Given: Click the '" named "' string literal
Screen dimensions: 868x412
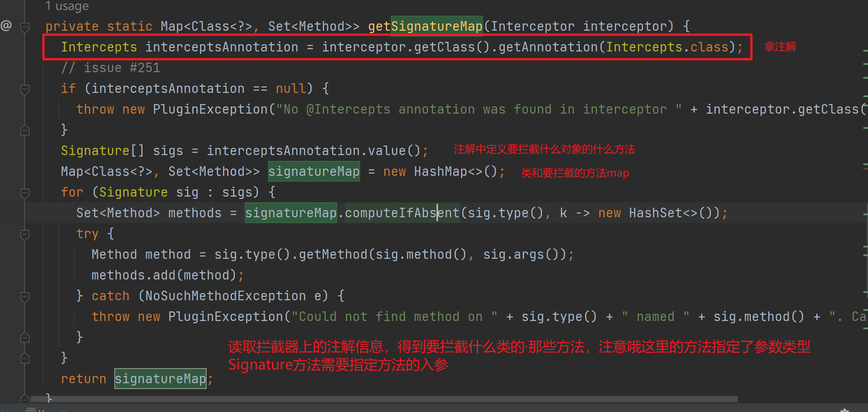Looking at the screenshot, I should click(655, 316).
